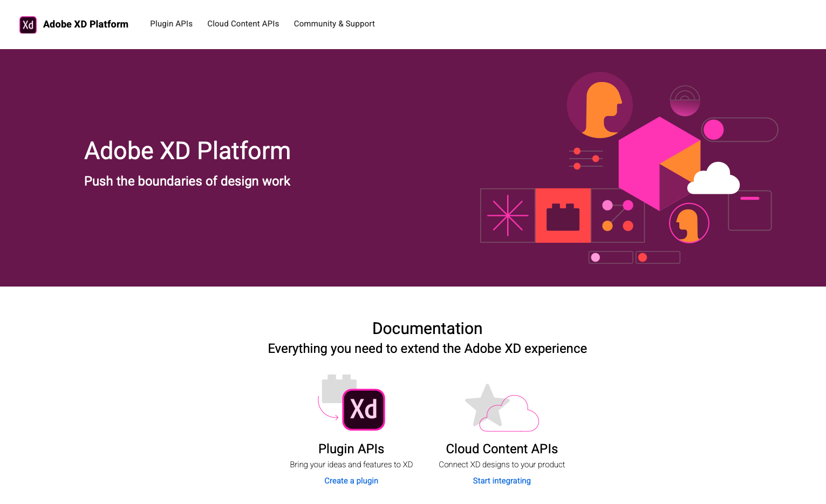Open the Adobe XD Platform home title

86,24
